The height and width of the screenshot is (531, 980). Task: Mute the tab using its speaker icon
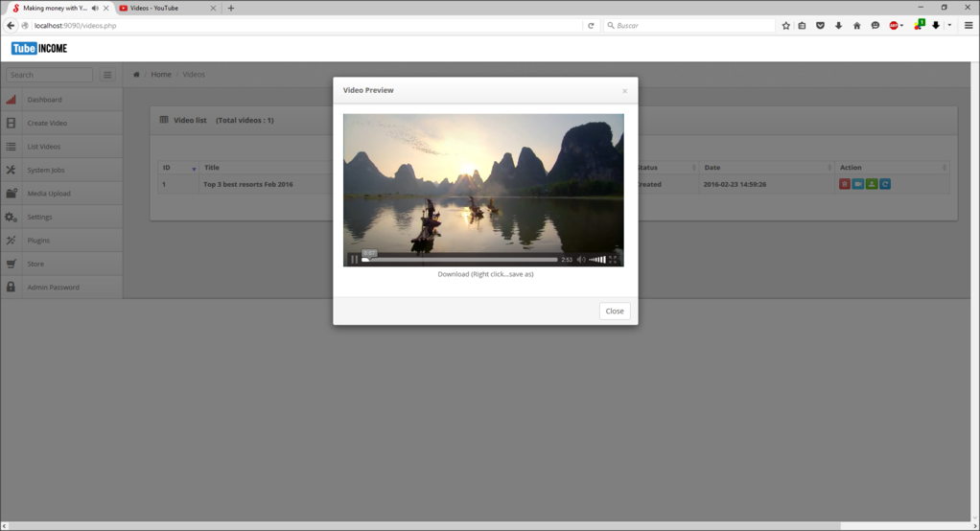pos(95,8)
